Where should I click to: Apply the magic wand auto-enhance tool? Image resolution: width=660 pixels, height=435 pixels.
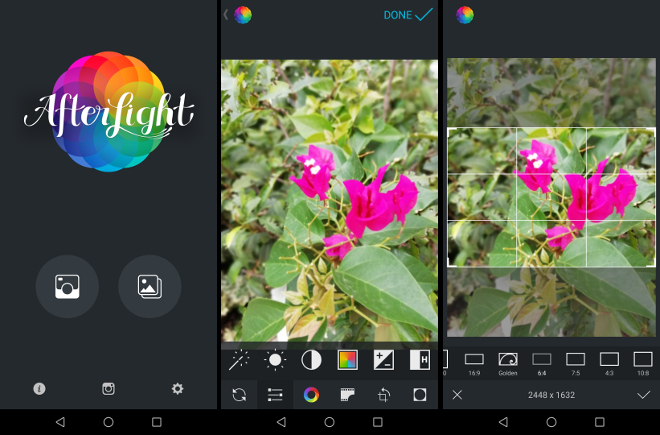(x=239, y=359)
